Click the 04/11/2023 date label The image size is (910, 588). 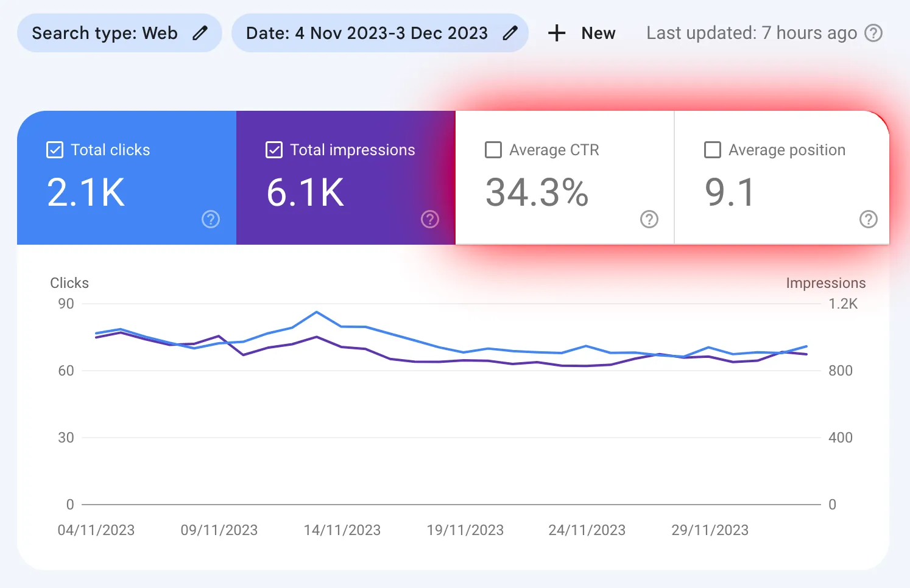click(x=96, y=530)
